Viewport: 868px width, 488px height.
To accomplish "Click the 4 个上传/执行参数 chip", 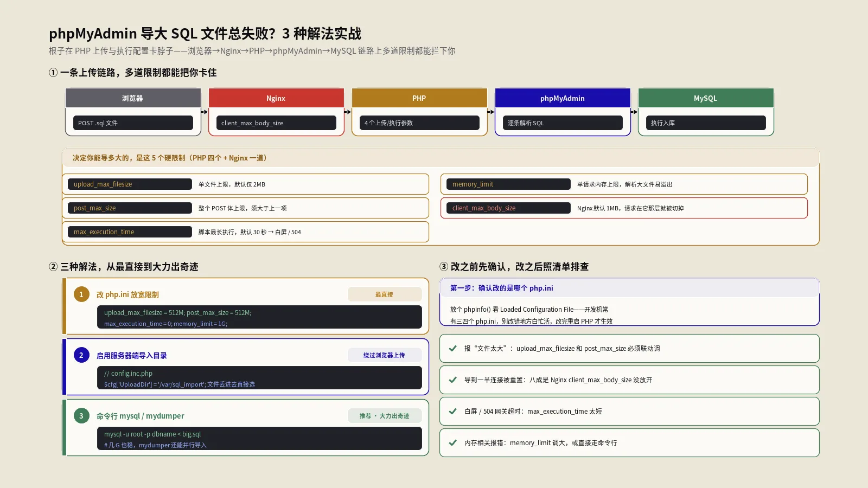I will tap(419, 123).
